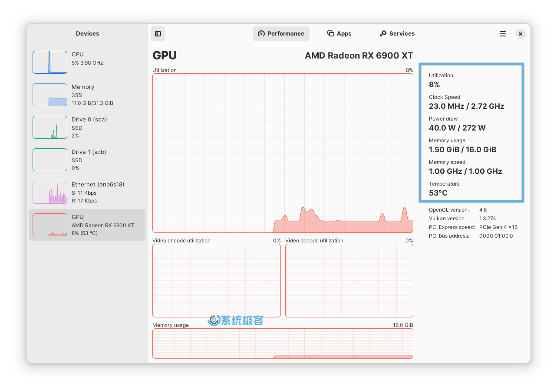Toggle the sidebar visibility button
The width and height of the screenshot is (557, 392).
pos(158,34)
